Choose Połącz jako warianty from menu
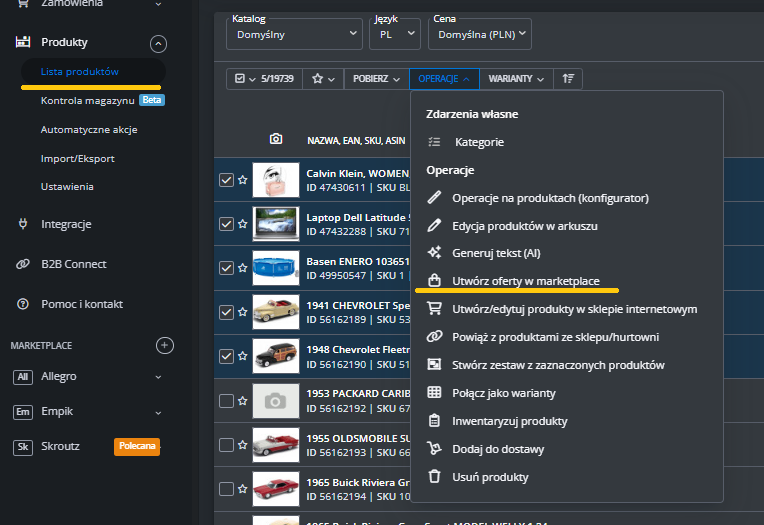 click(x=503, y=393)
